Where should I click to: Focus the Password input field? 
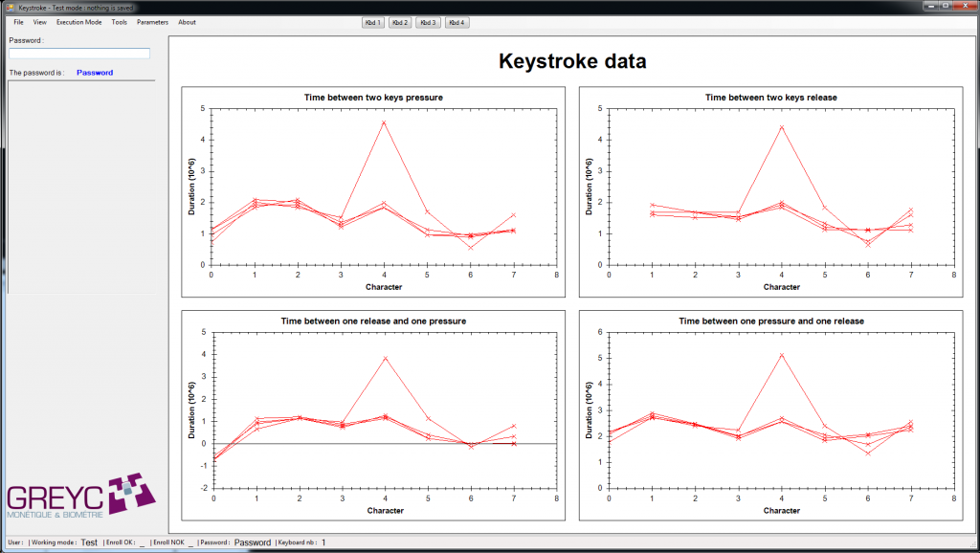79,54
